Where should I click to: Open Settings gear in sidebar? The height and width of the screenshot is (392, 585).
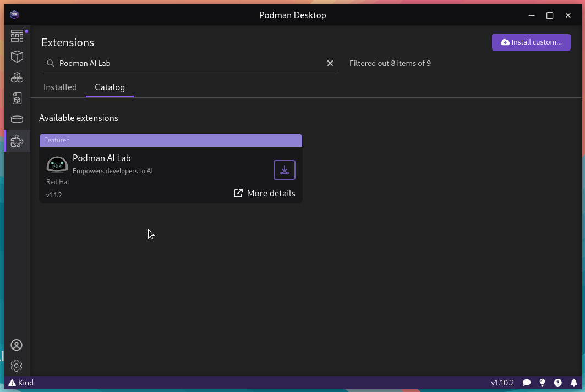(17, 366)
